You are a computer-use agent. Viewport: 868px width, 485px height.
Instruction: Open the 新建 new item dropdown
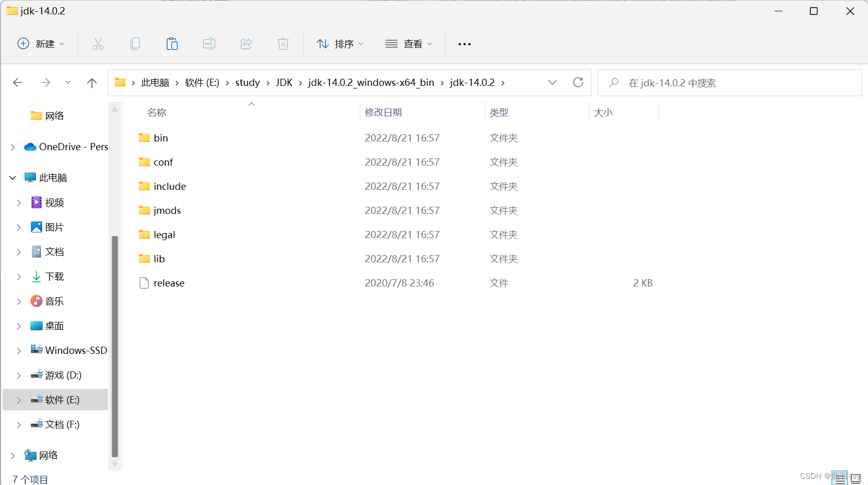point(41,44)
